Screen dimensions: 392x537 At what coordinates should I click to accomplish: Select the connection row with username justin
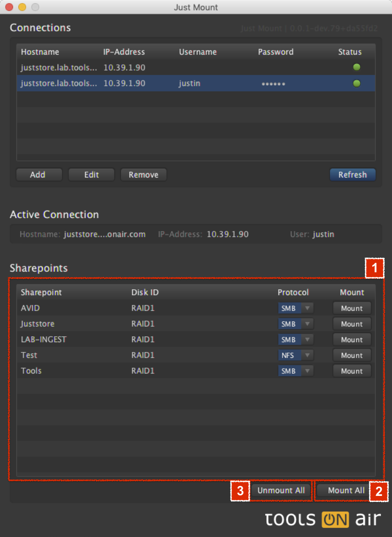196,83
